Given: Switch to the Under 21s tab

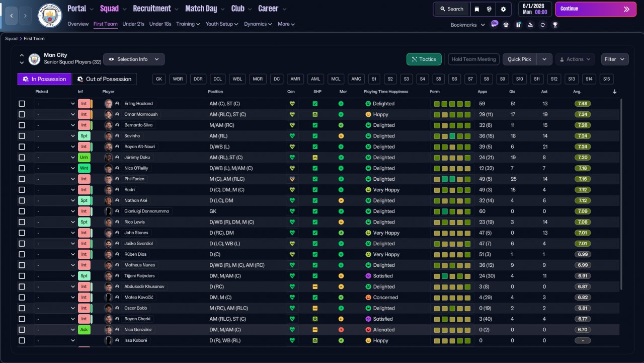Looking at the screenshot, I should click(133, 24).
